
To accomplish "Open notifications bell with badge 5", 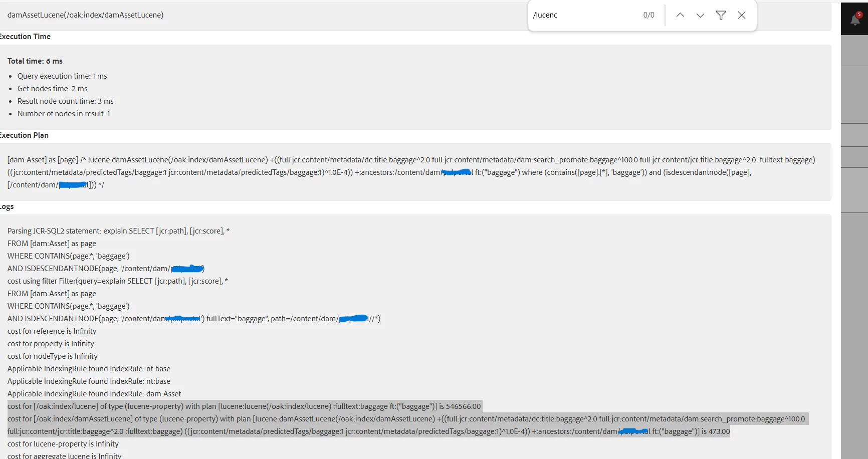I will [855, 19].
